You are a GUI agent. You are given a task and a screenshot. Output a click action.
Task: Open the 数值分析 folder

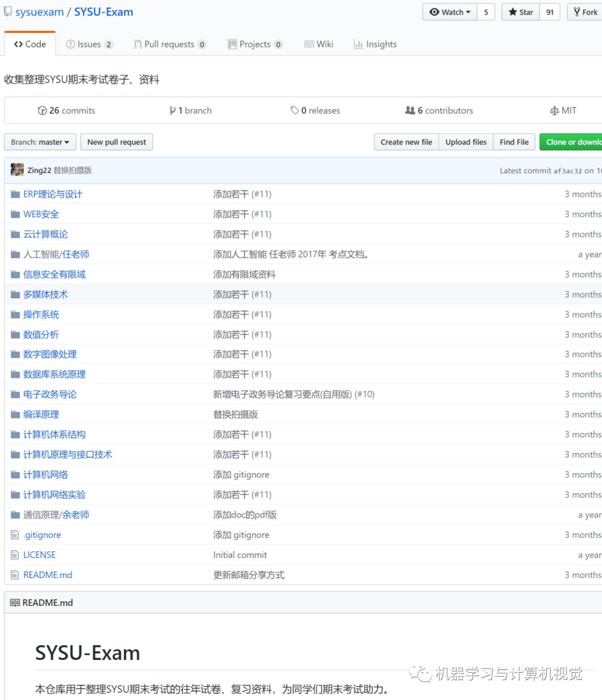tap(41, 334)
